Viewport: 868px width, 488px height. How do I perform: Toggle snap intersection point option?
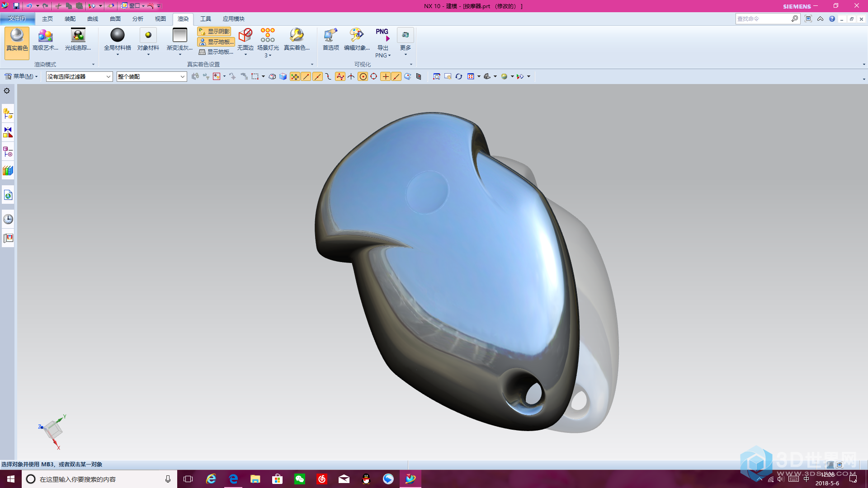pos(351,76)
